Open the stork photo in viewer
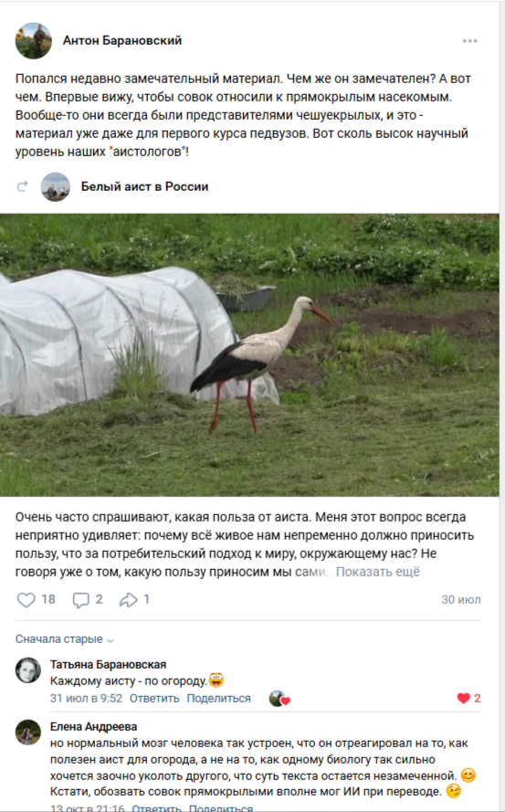This screenshot has height=812, width=505. [x=249, y=355]
